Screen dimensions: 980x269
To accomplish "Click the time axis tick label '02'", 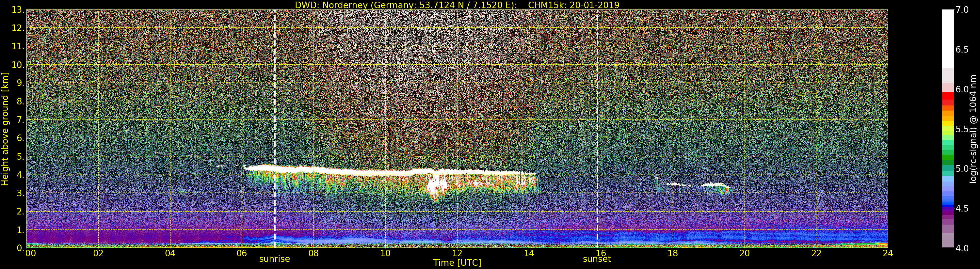I will pos(99,253).
